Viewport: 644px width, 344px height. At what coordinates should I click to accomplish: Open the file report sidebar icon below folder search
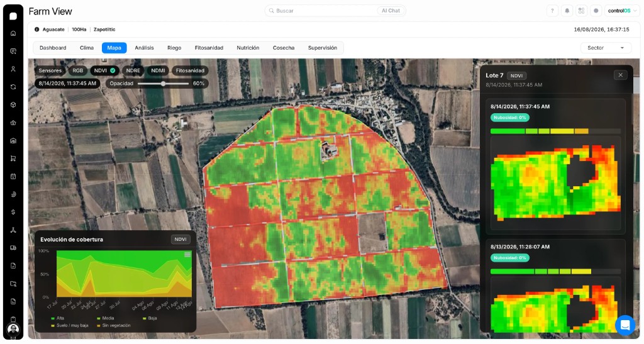click(13, 301)
